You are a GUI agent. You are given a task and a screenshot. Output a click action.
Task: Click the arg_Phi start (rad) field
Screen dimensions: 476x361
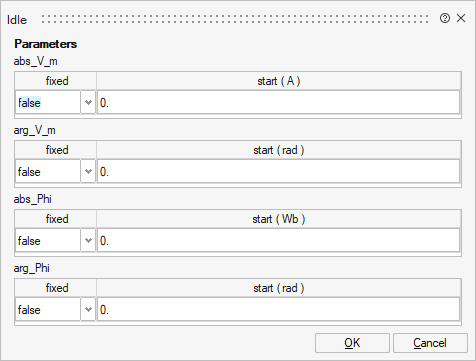tap(278, 309)
